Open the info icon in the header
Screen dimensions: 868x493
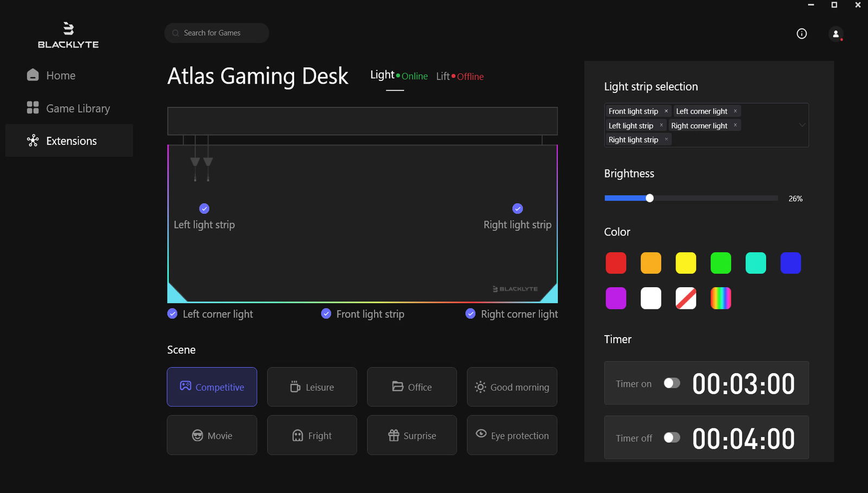(801, 34)
